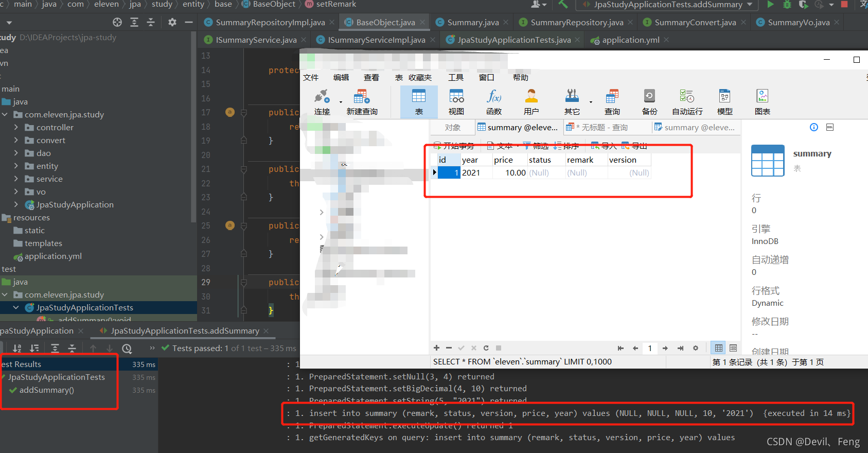Open Navicat View (查看) menu
The image size is (868, 453).
point(371,77)
